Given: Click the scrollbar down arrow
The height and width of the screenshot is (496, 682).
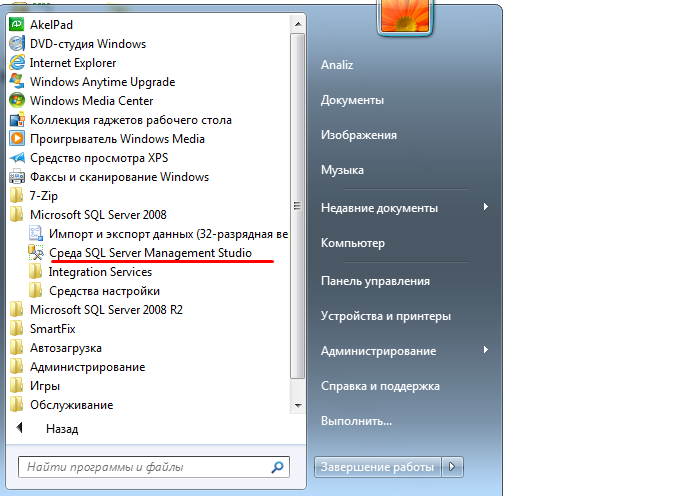Looking at the screenshot, I should tap(298, 405).
